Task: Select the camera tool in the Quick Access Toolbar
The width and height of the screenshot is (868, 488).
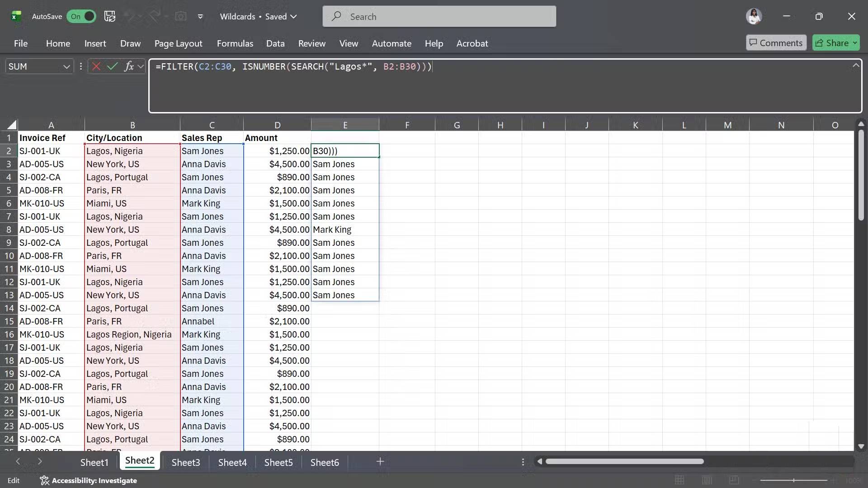Action: coord(180,16)
